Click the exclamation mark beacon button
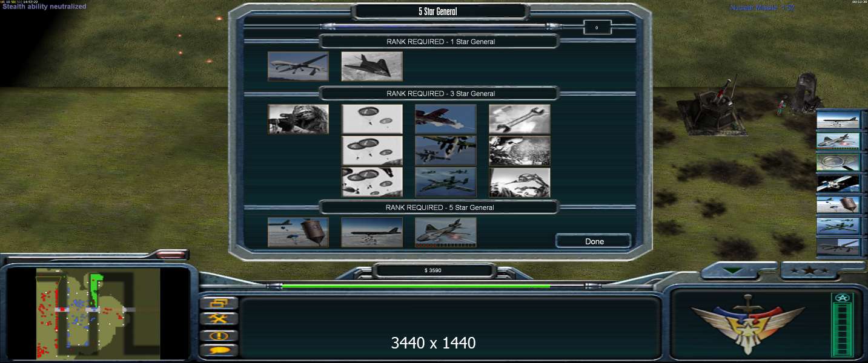 tap(218, 335)
